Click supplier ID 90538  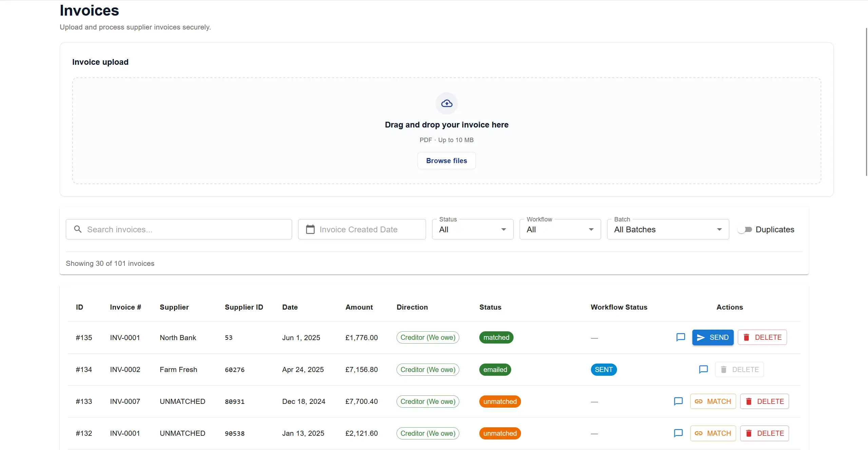pos(234,433)
